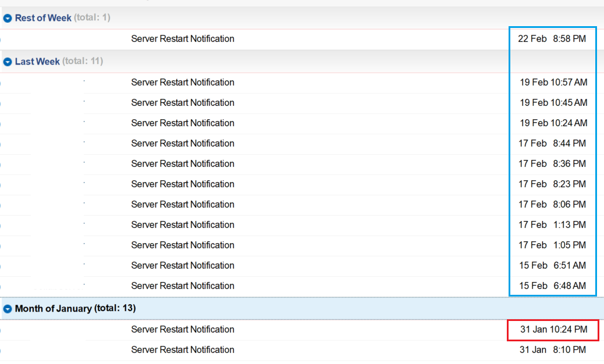Viewport: 604px width, 364px height.
Task: Click the 17 Feb 8:36 PM timestamp
Action: (x=552, y=164)
